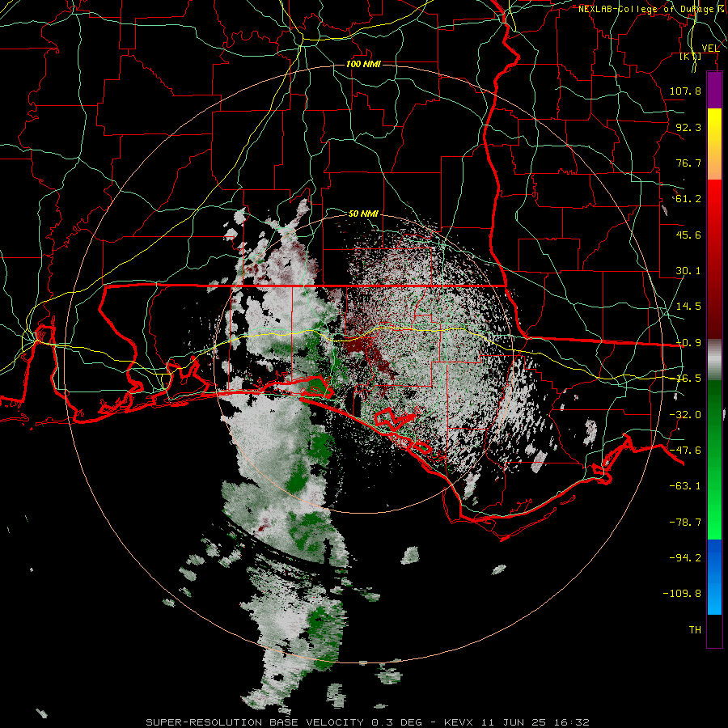Click the -0.9 velocity scale value
Image resolution: width=728 pixels, height=728 pixels.
point(688,343)
